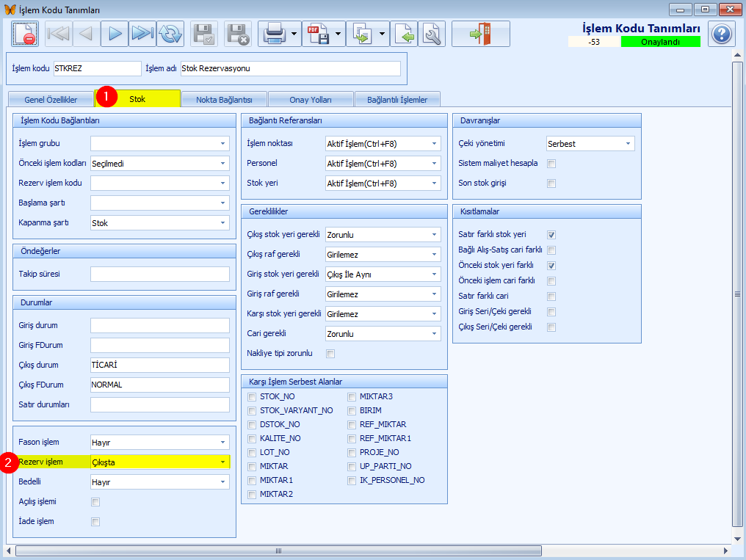This screenshot has height=560, width=746.
Task: Click the Çıkış durum field
Action: click(160, 365)
